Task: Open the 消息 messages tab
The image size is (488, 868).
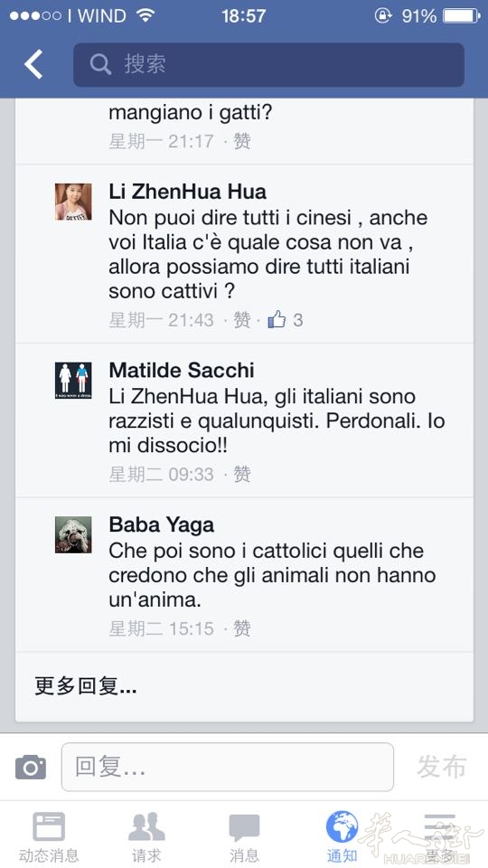Action: 244,837
